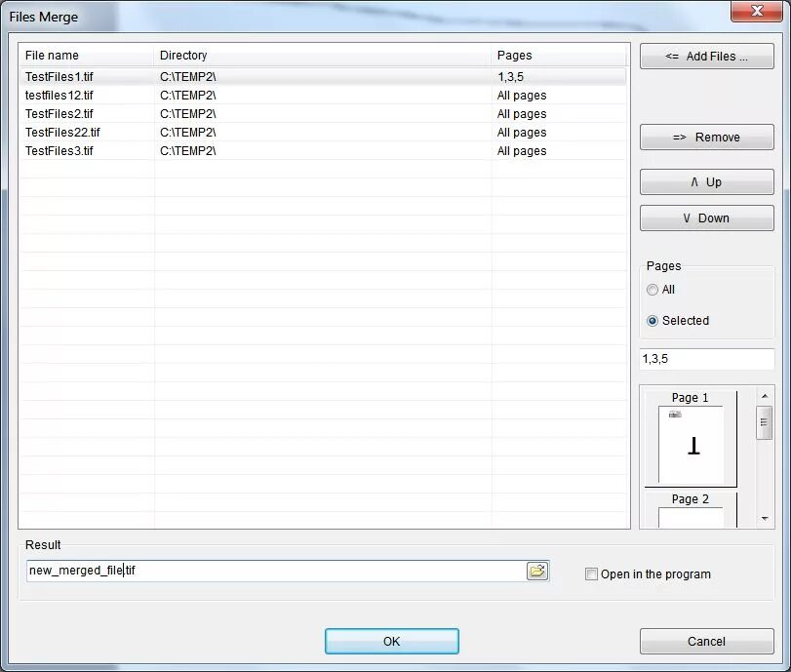Click the Directory column header
The image size is (791, 672).
click(323, 55)
